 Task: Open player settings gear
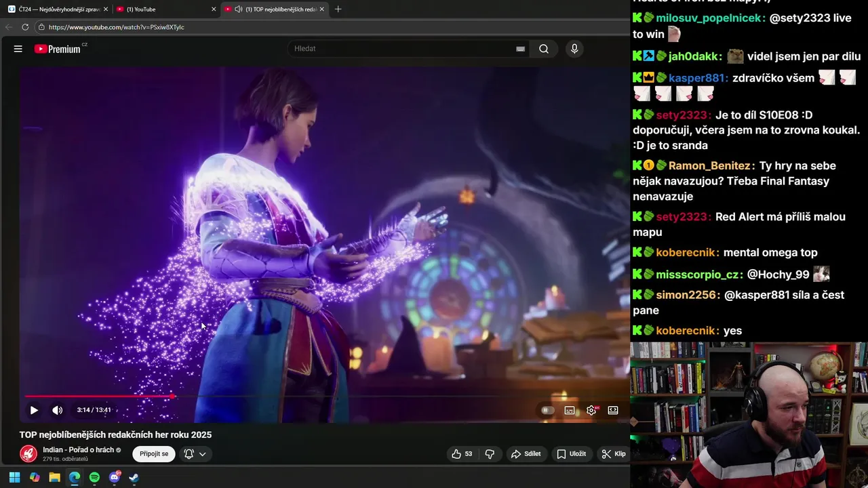point(592,410)
